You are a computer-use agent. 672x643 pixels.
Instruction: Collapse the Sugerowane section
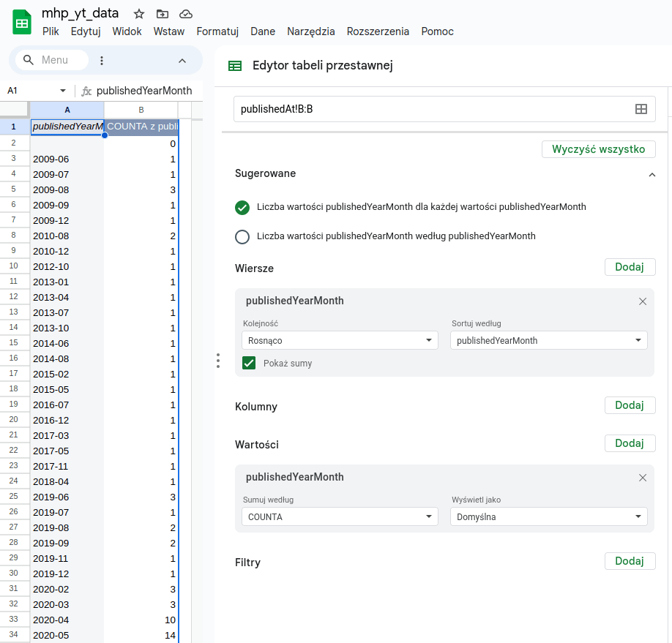point(652,174)
